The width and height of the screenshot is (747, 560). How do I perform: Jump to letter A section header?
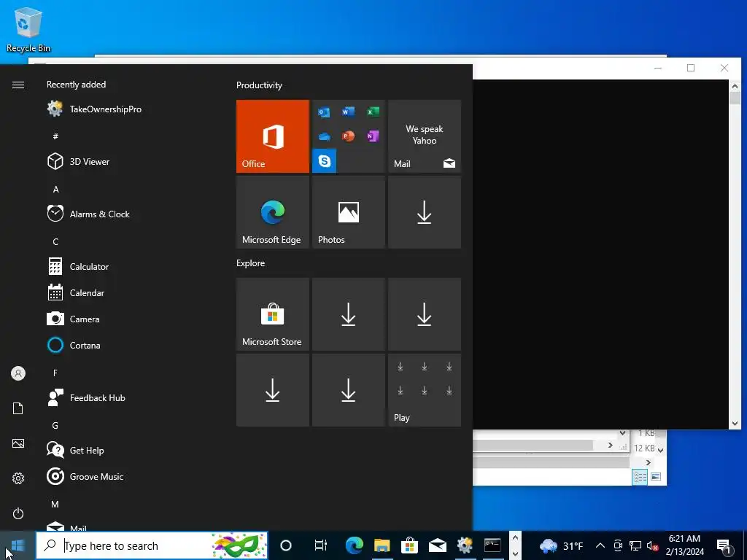tap(55, 190)
